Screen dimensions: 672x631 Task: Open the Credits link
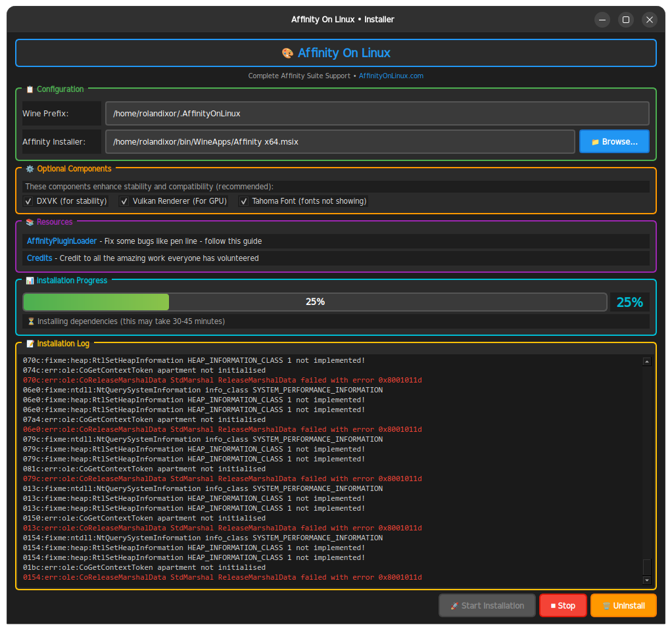(39, 258)
